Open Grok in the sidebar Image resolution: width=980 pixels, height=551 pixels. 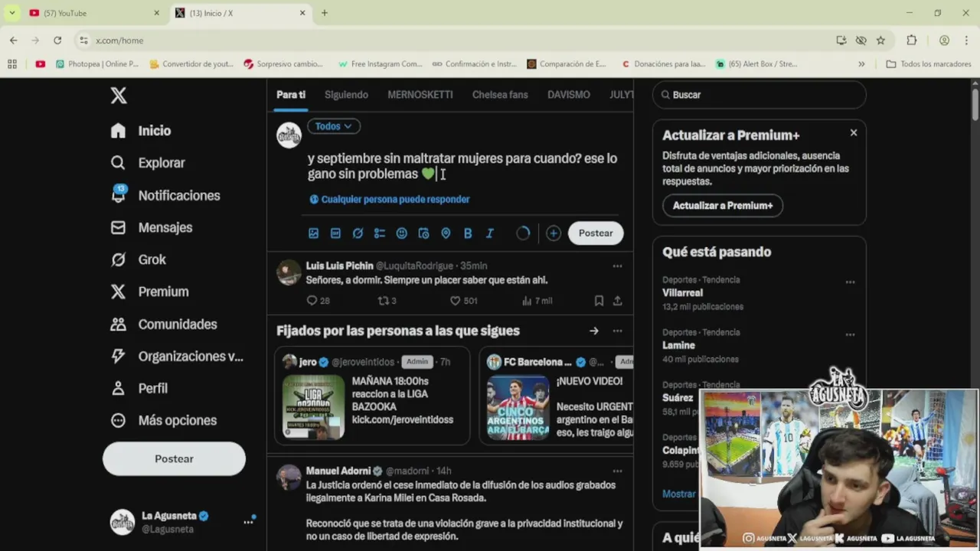tap(138, 259)
